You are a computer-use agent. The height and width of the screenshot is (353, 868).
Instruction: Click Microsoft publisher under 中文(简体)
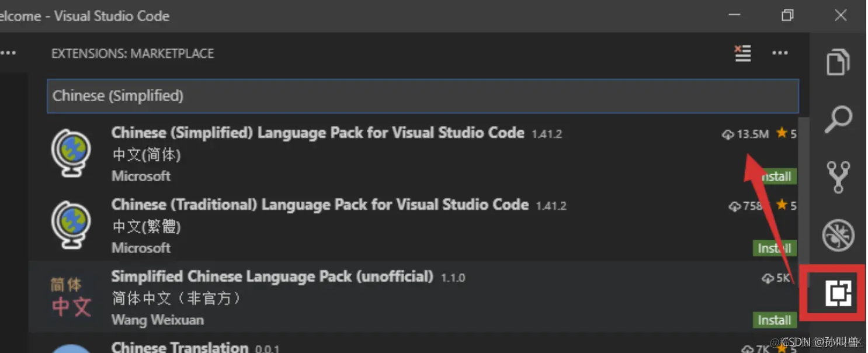pos(141,176)
